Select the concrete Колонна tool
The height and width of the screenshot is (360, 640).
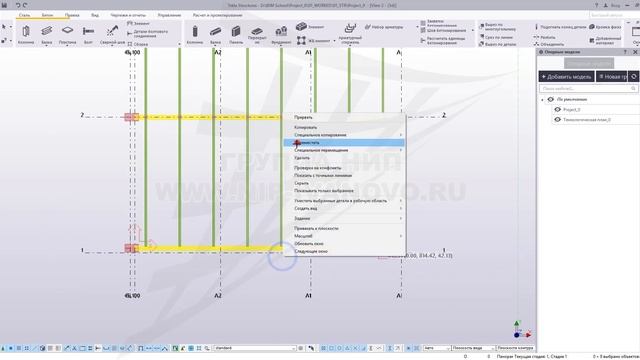pyautogui.click(x=195, y=34)
